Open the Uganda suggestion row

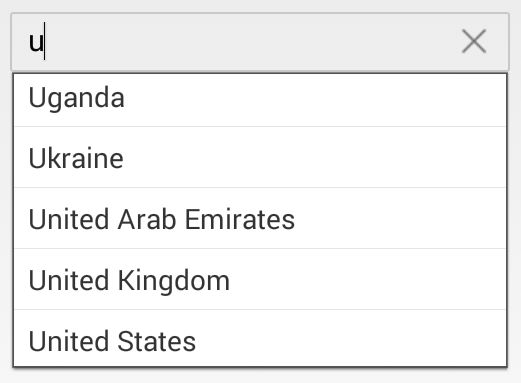[x=260, y=100]
